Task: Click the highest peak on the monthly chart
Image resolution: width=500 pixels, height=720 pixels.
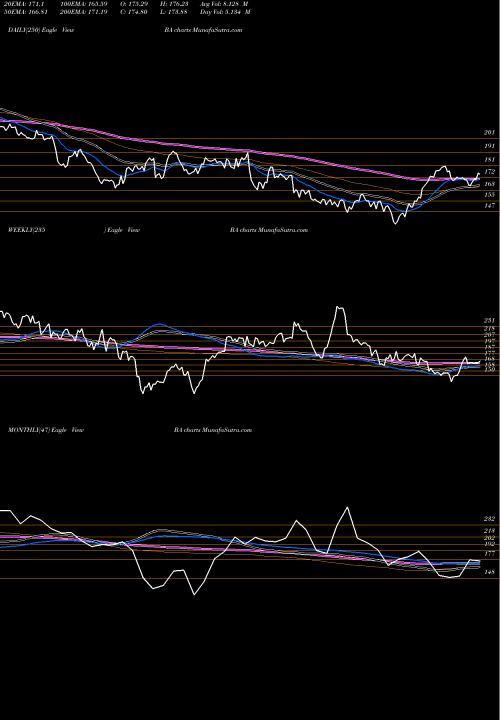Action: pyautogui.click(x=347, y=508)
